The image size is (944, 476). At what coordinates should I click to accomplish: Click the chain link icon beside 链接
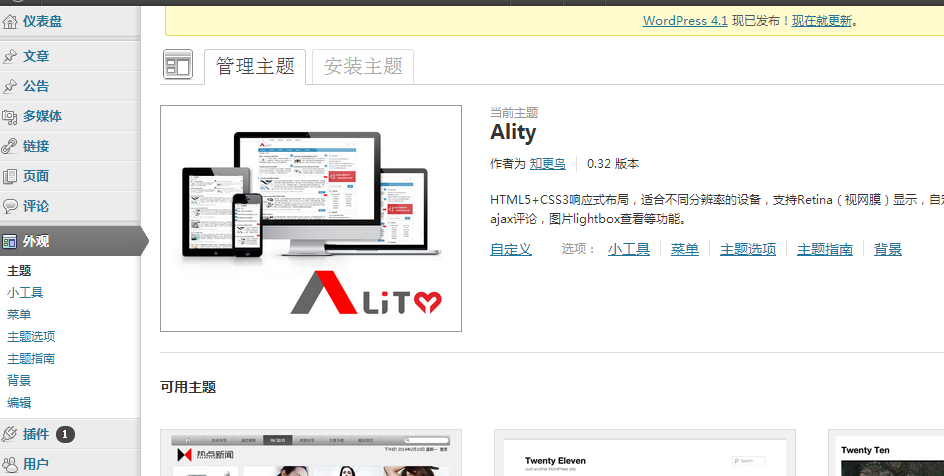(x=10, y=146)
